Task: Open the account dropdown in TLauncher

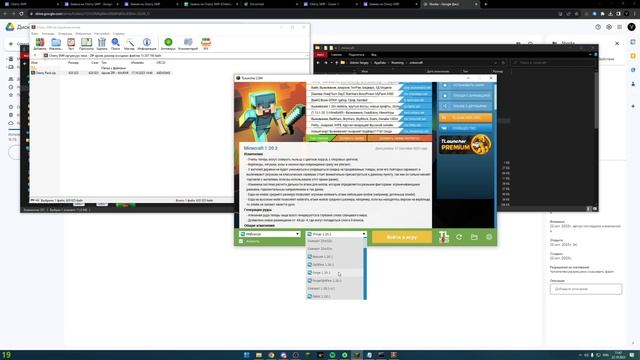Action: (x=270, y=234)
